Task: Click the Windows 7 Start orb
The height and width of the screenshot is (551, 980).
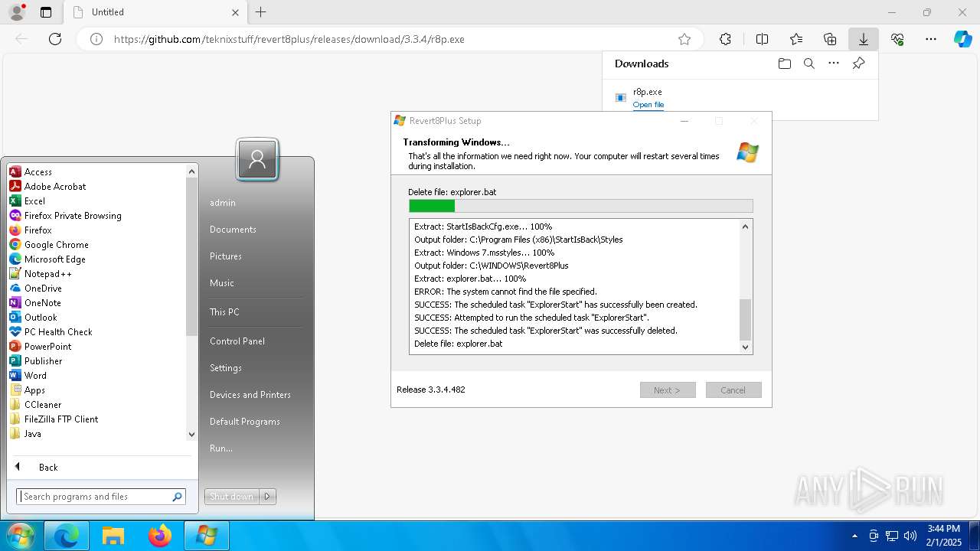Action: [x=20, y=536]
